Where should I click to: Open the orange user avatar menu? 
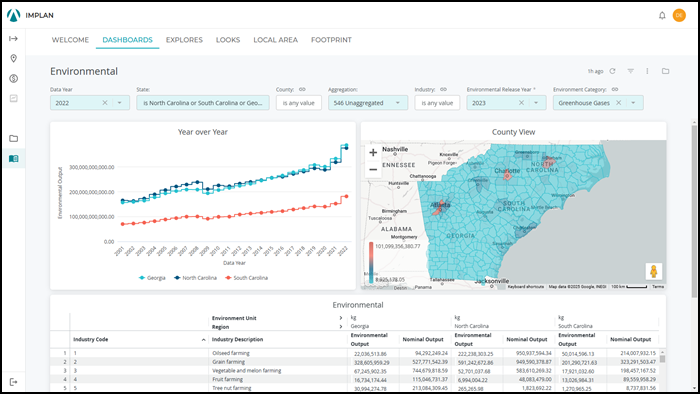tap(679, 15)
